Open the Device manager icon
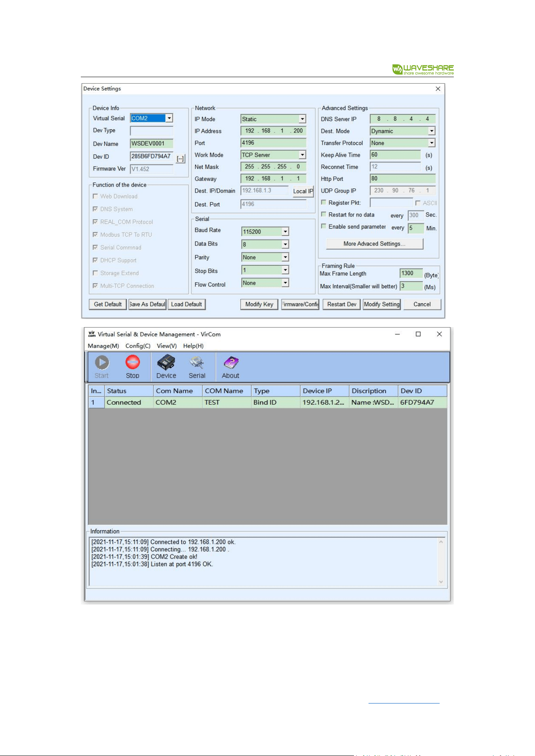Image resolution: width=535 pixels, height=756 pixels. tap(166, 362)
